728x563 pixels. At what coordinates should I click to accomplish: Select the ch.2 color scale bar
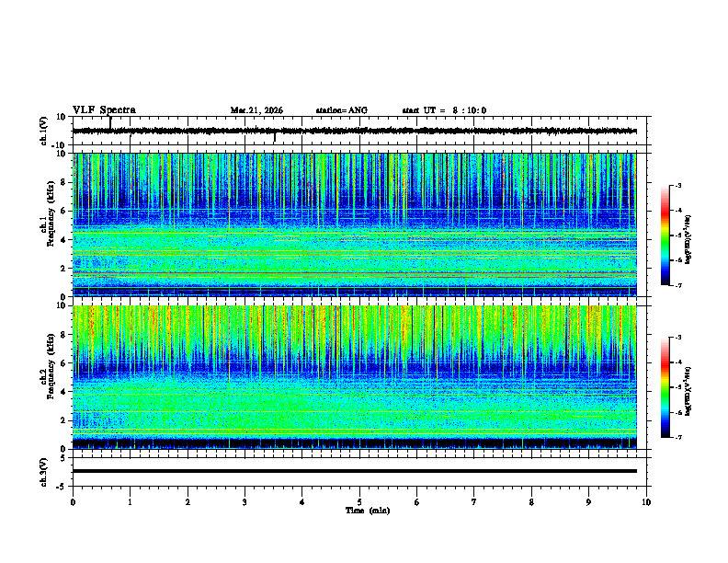tap(665, 387)
